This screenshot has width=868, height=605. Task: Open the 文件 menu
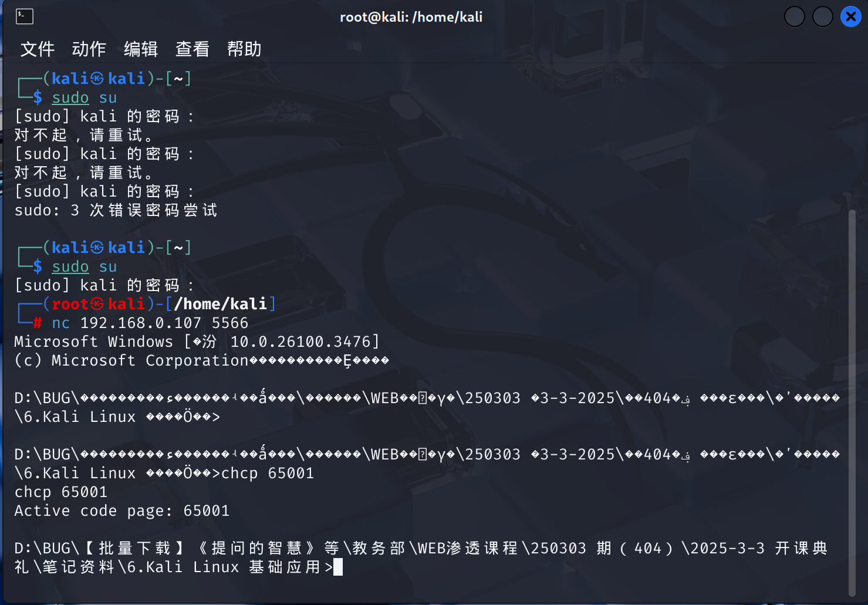(38, 49)
